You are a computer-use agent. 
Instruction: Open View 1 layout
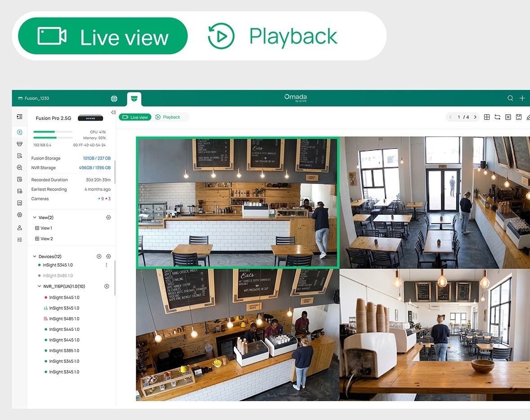pos(44,228)
